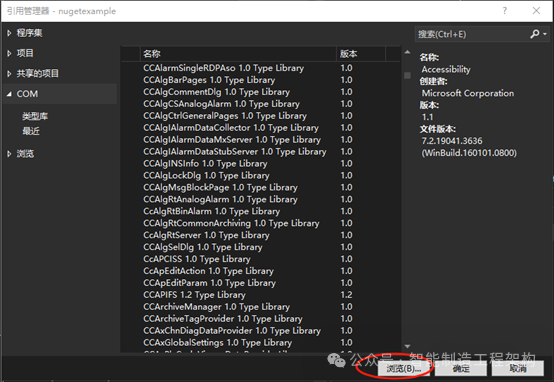
Task: Click the search magnifier icon
Action: (x=535, y=34)
